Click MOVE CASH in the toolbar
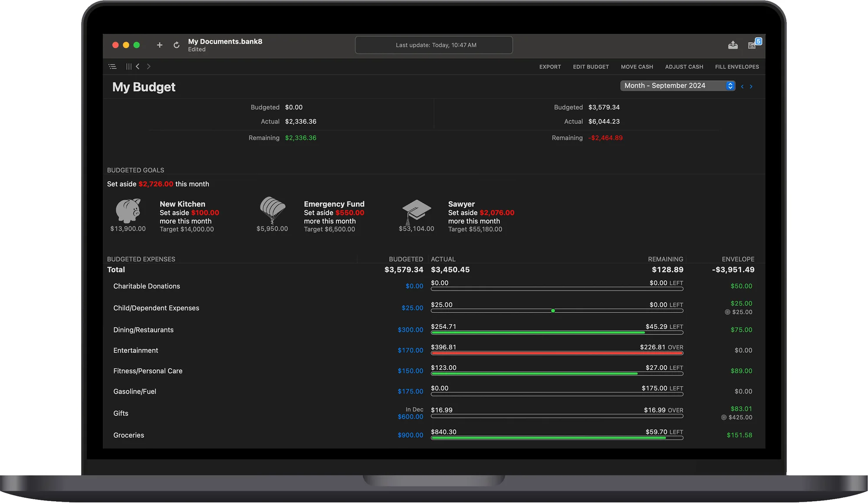The width and height of the screenshot is (868, 503). (637, 67)
